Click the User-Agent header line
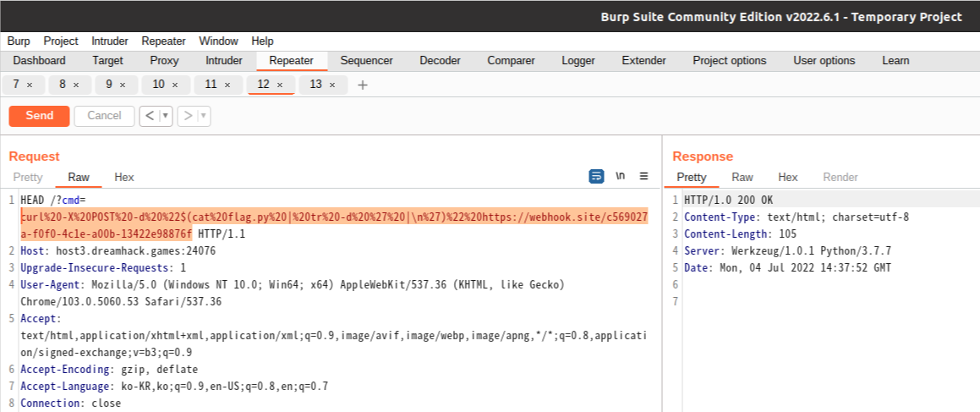 [x=293, y=294]
